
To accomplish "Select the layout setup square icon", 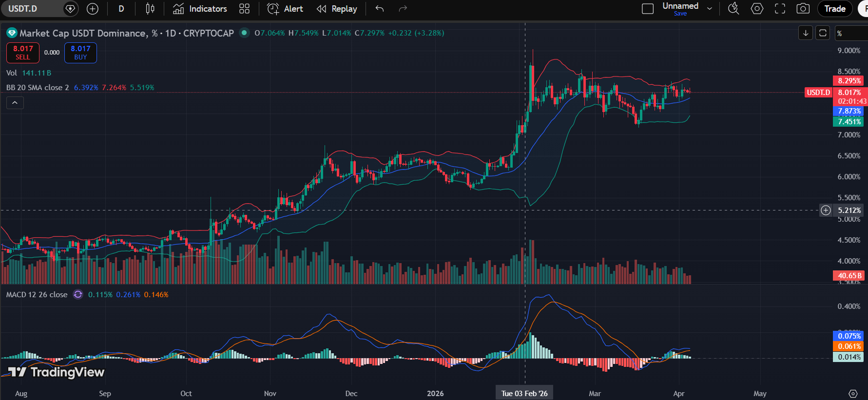I will [648, 9].
